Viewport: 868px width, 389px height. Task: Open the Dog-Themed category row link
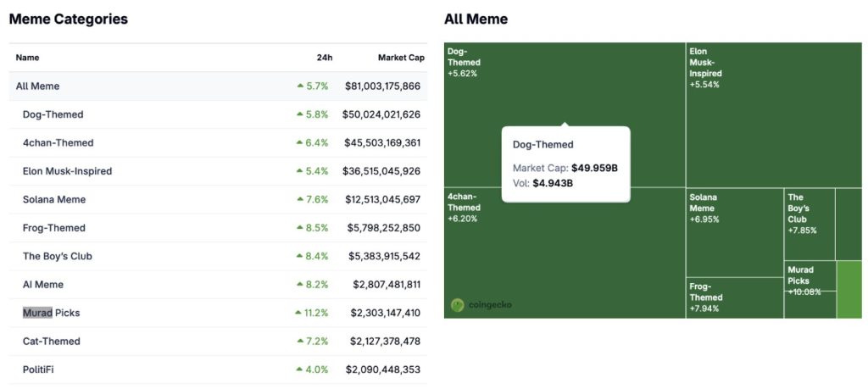coord(53,114)
